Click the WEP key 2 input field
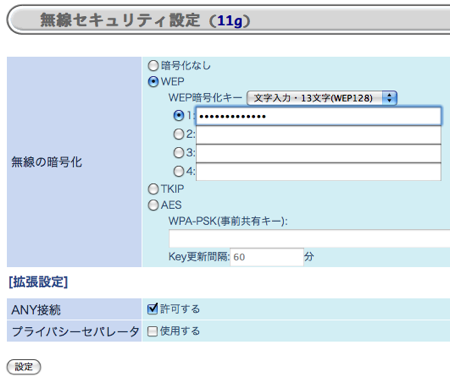Viewport: 450px width, 383px height. (x=318, y=135)
